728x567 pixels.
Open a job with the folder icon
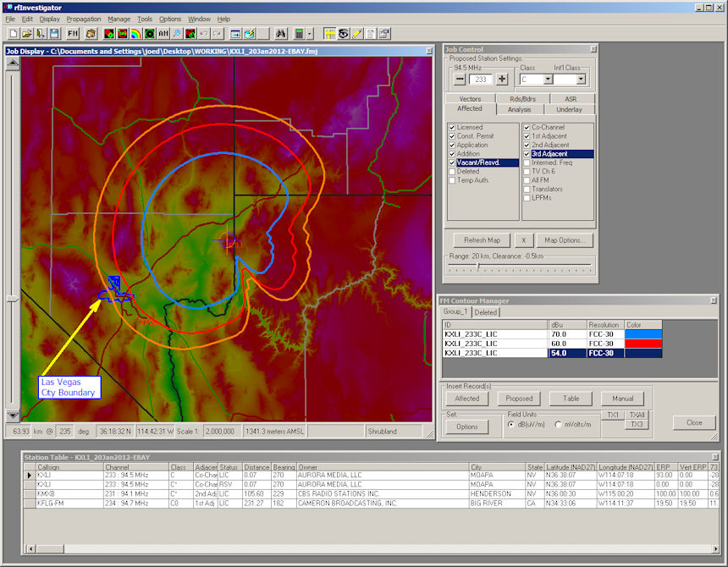pos(27,33)
